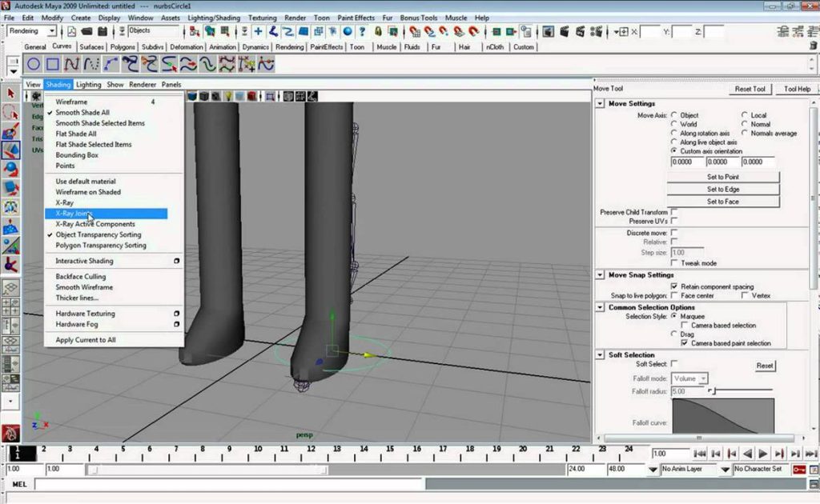Open the Falloff mode Volume dropdown
The image size is (820, 504).
pos(689,378)
